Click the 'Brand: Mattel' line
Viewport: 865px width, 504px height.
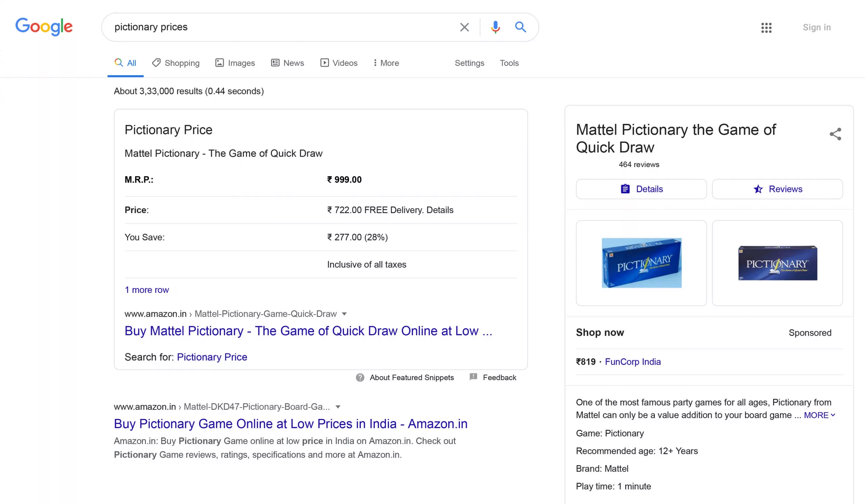[602, 469]
